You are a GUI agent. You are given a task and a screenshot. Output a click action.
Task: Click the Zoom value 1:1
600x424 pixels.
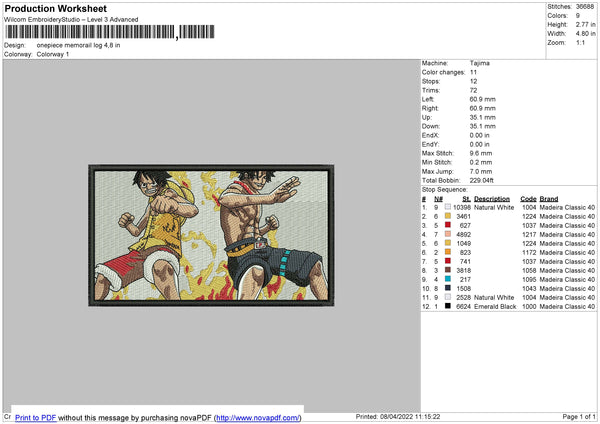580,42
